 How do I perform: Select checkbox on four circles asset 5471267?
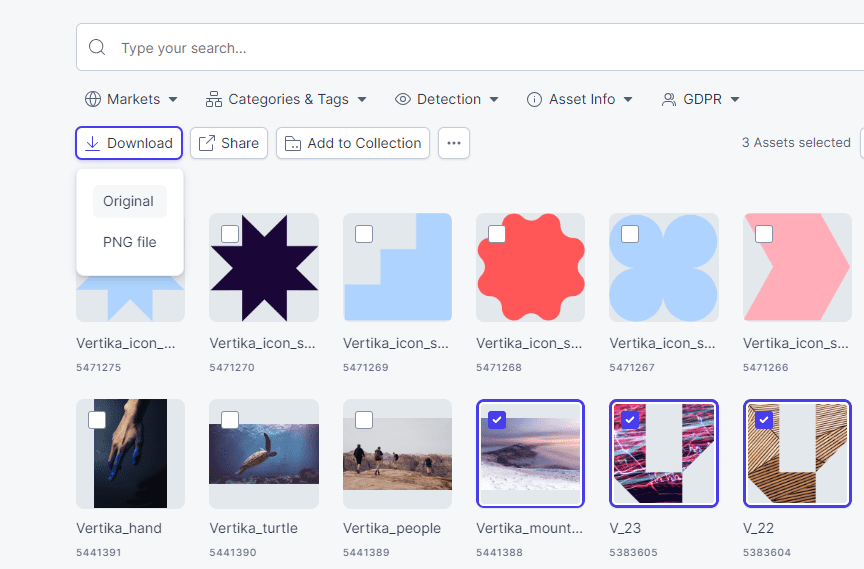coord(630,234)
